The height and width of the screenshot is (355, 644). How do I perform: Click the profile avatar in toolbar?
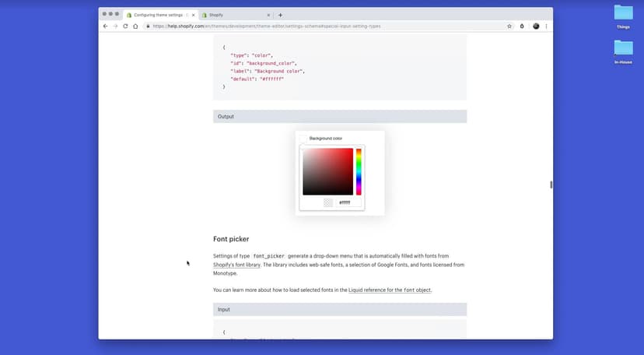[x=535, y=26]
